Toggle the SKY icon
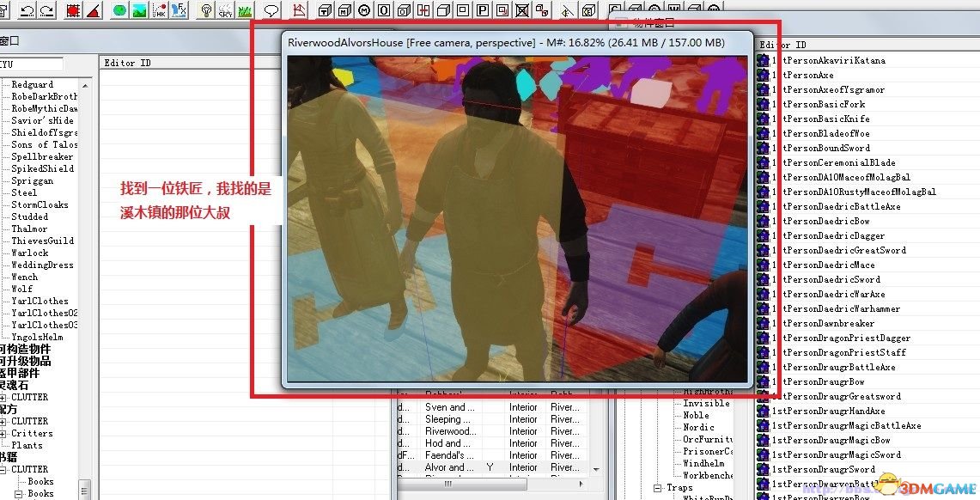This screenshot has width=980, height=500. (x=226, y=10)
